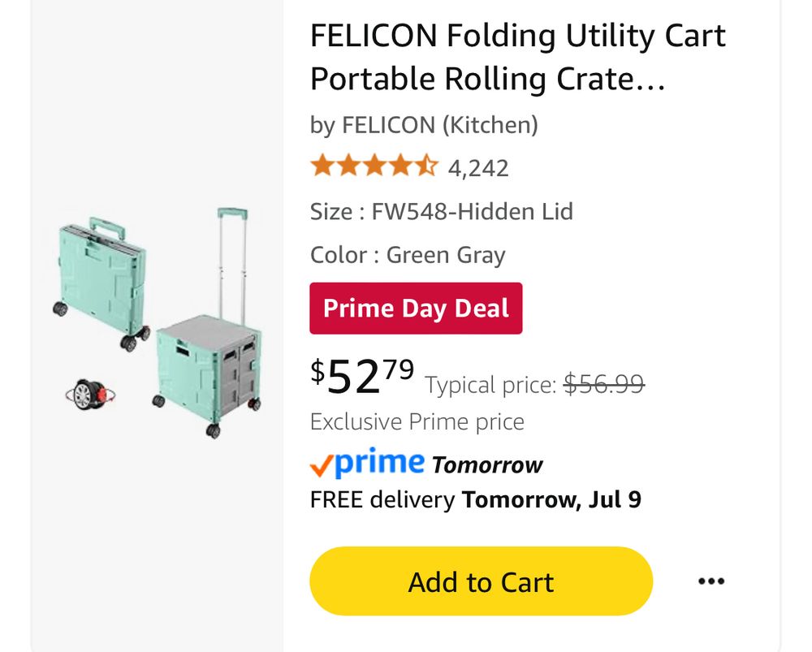Click the half-filled fifth star
Screen dimensions: 812x652
pyautogui.click(x=427, y=166)
